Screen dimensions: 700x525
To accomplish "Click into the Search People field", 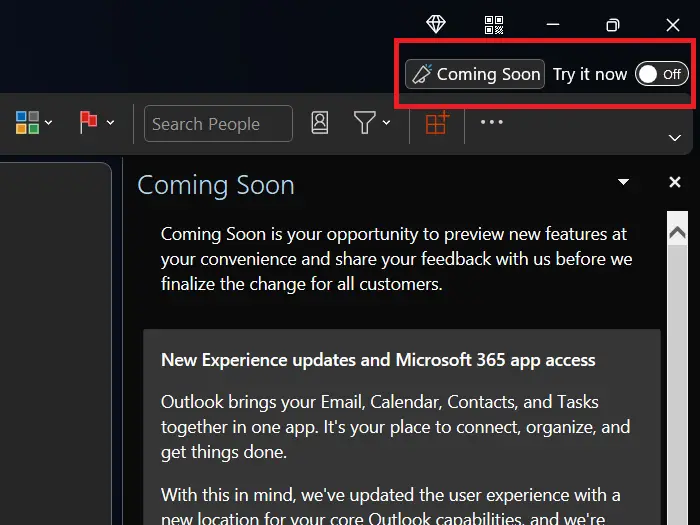I will click(218, 124).
